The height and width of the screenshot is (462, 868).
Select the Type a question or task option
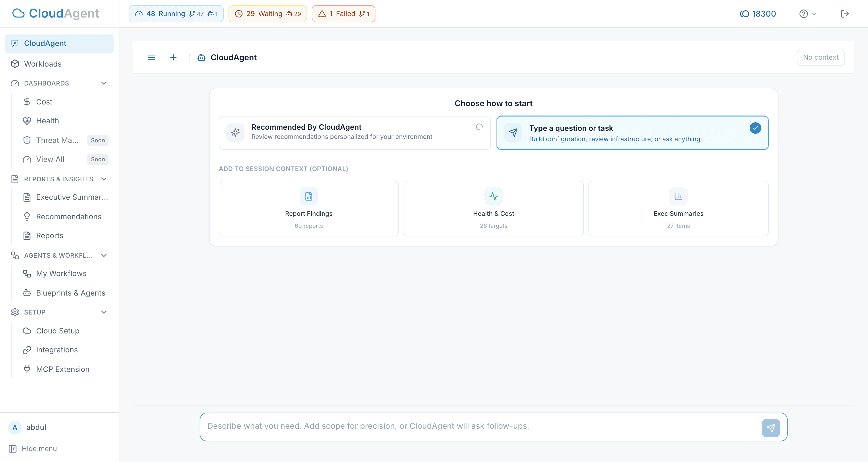pyautogui.click(x=632, y=133)
